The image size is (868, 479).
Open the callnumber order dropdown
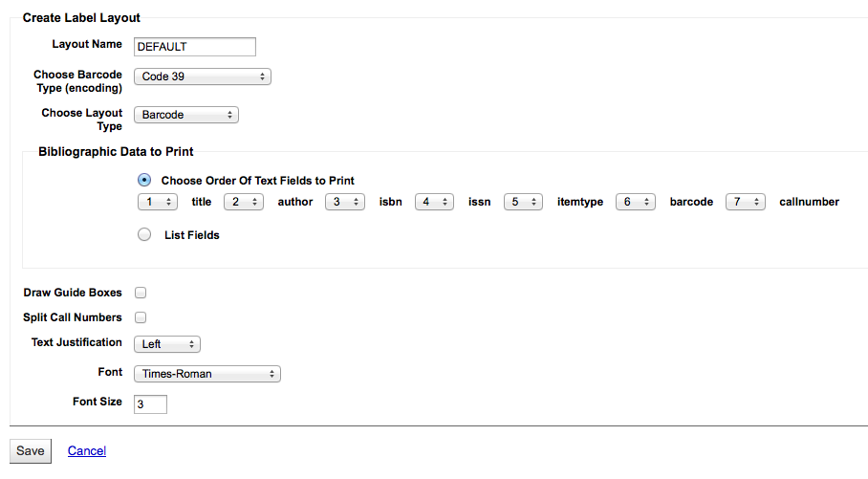[x=745, y=202]
